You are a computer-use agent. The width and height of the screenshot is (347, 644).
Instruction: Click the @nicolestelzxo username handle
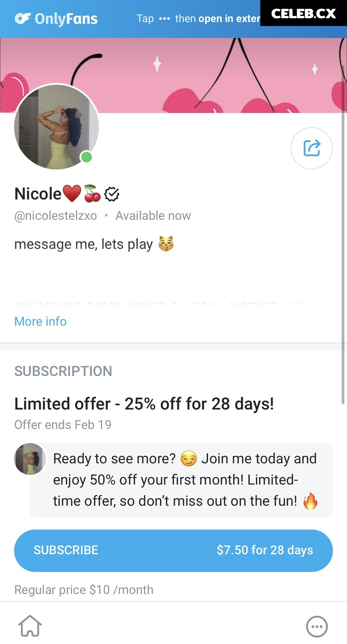[56, 216]
